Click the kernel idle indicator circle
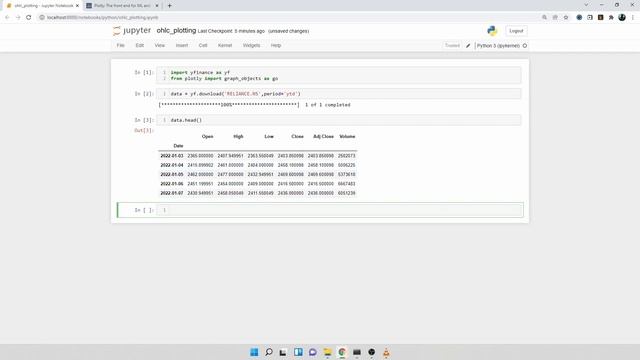The width and height of the screenshot is (640, 360). click(525, 46)
